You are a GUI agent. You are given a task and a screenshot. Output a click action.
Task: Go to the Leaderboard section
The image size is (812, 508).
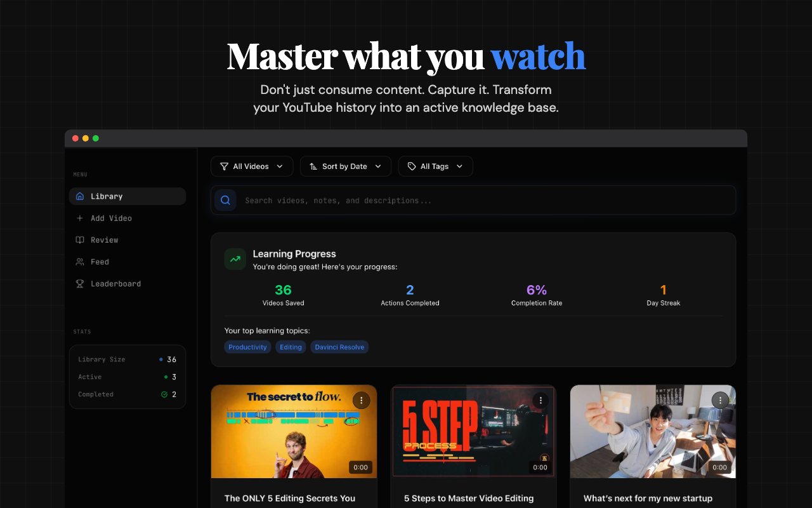click(x=114, y=283)
